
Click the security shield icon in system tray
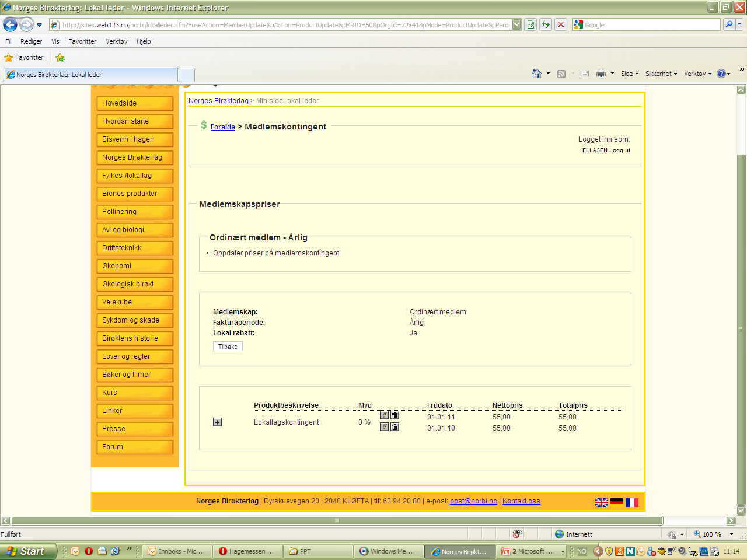pyautogui.click(x=609, y=551)
